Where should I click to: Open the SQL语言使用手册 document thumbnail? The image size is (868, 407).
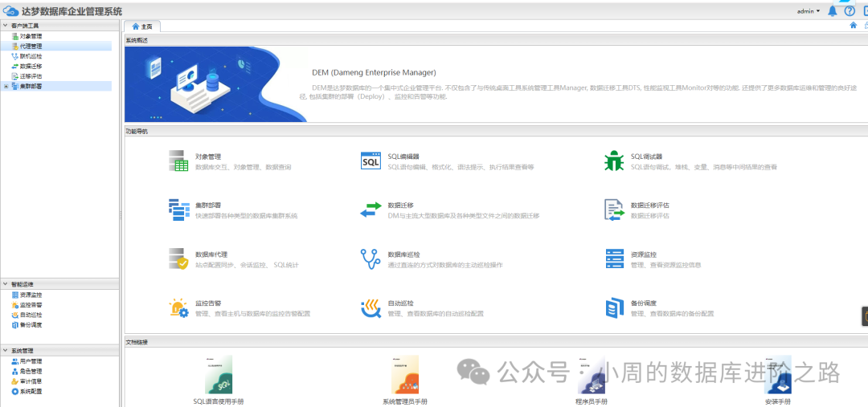219,374
